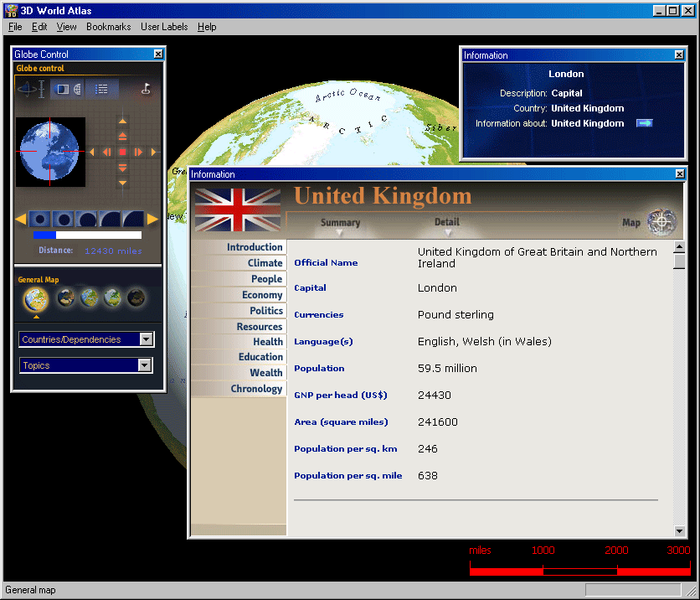Click the globe rotation orbit icon
This screenshot has height=600, width=700.
(x=26, y=89)
